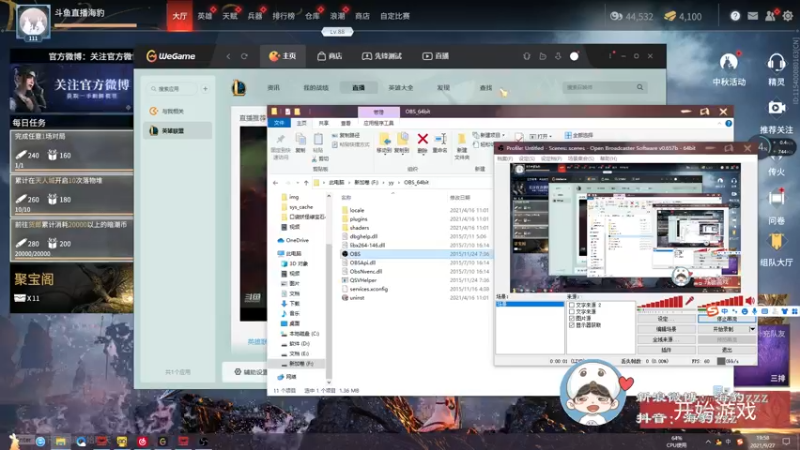Select the OBS executable file
The height and width of the screenshot is (450, 800).
pyautogui.click(x=415, y=254)
